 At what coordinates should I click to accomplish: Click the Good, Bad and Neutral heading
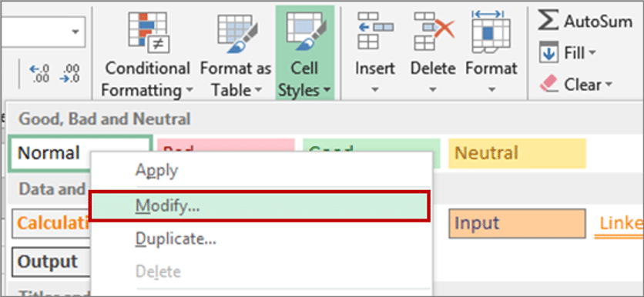105,119
